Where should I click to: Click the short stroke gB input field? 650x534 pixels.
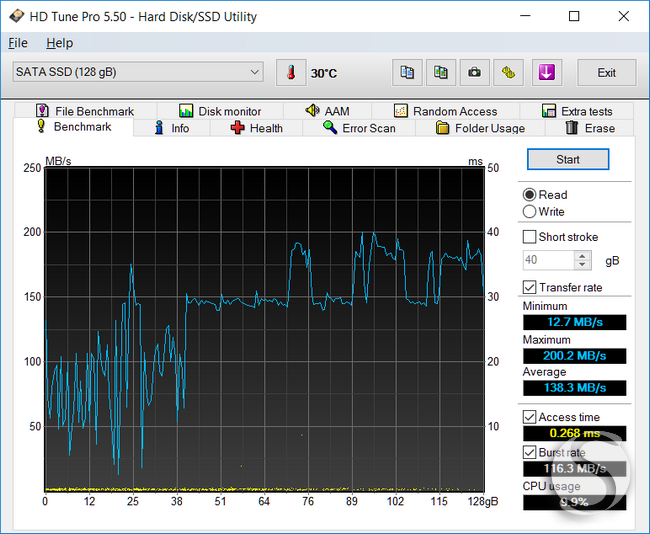548,260
